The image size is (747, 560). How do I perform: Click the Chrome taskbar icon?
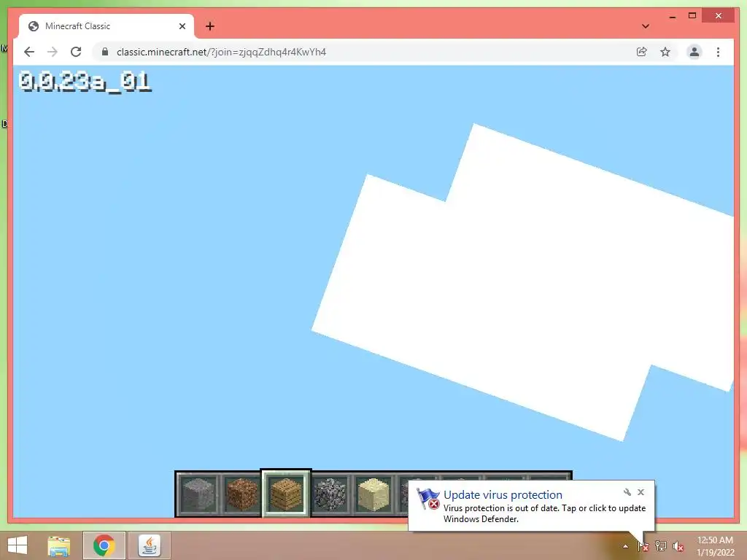pyautogui.click(x=104, y=545)
